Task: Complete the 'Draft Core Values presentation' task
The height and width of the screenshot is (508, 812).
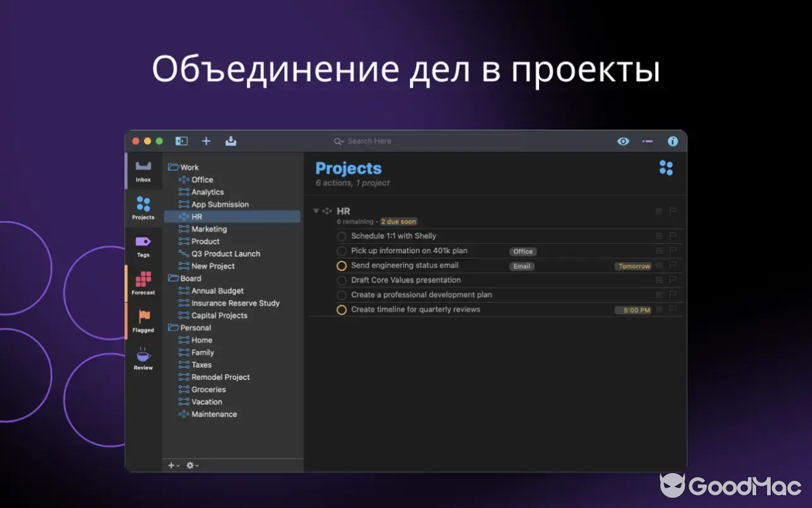Action: (341, 280)
